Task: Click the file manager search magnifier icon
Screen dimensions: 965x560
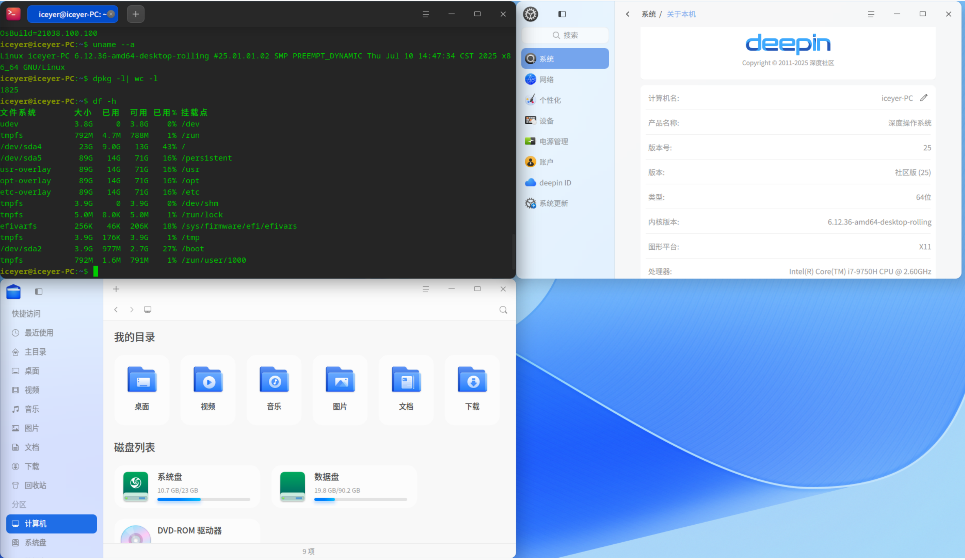Action: [x=503, y=310]
